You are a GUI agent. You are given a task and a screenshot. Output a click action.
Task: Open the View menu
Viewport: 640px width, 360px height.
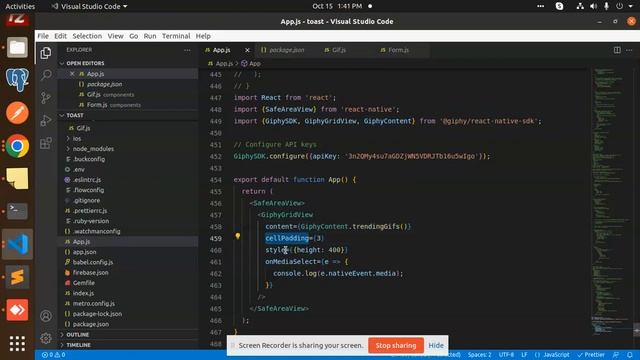click(x=116, y=36)
